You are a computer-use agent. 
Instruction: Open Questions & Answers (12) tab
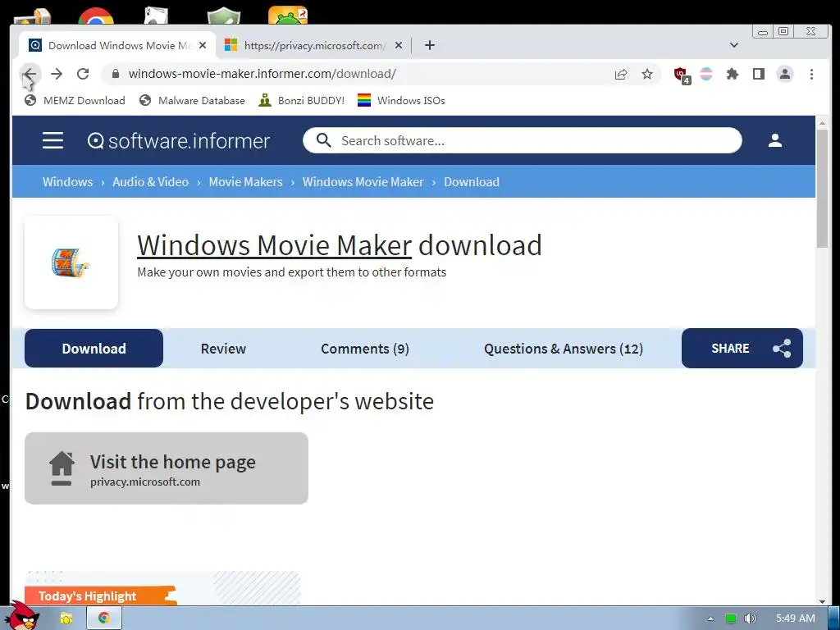pyautogui.click(x=564, y=349)
